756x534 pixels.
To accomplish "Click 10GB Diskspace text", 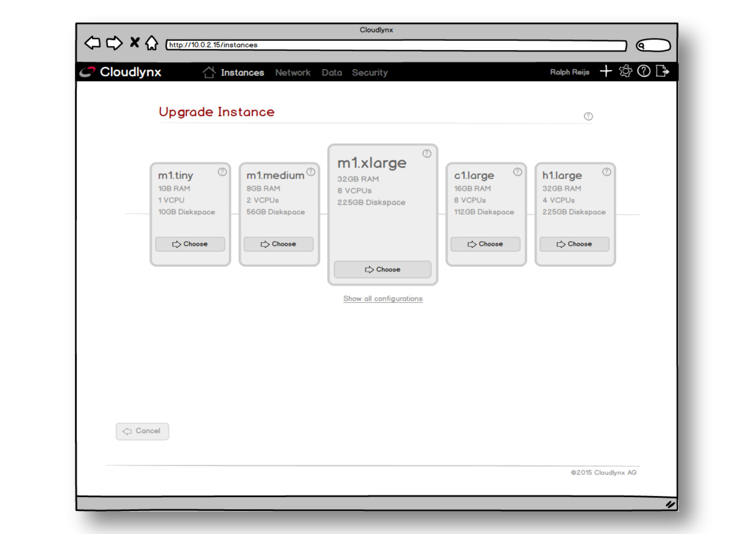I will coord(186,212).
